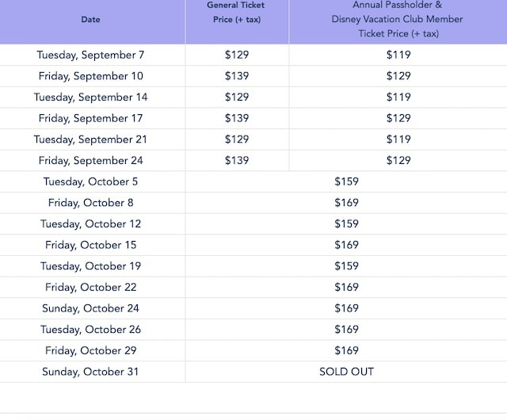The width and height of the screenshot is (507, 420).
Task: Click the Date column header
Action: click(90, 19)
